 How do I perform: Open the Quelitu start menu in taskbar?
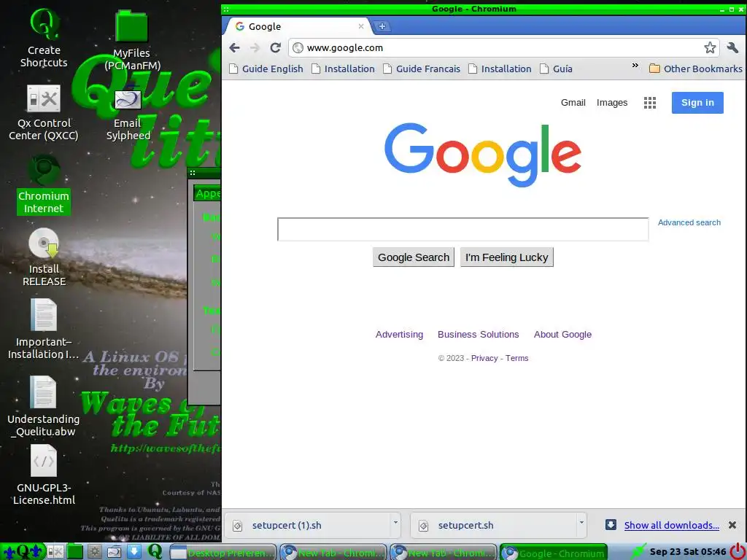click(x=23, y=552)
